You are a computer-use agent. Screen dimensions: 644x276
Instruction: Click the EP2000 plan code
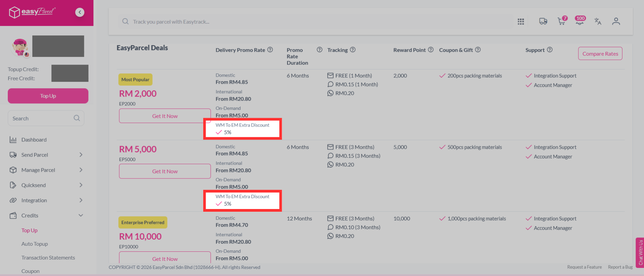[127, 104]
